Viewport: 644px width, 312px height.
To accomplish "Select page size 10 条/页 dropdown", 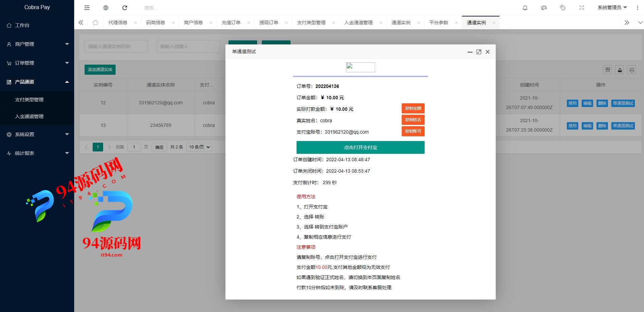I will click(199, 147).
